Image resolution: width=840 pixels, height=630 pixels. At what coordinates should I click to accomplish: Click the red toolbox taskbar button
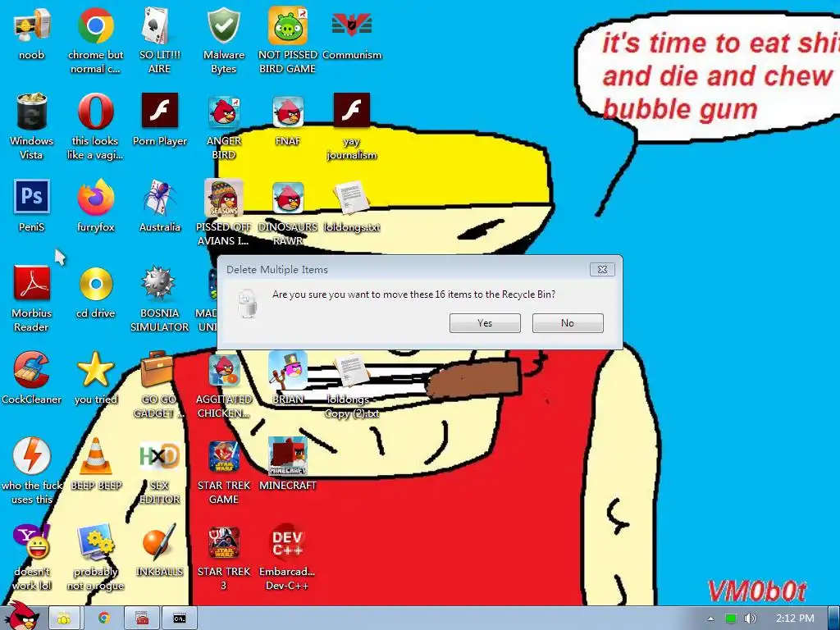(x=142, y=619)
